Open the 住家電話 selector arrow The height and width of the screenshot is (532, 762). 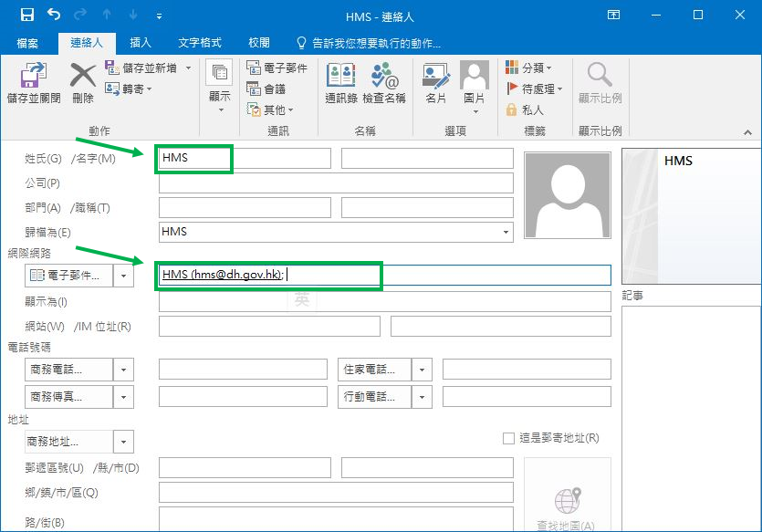click(x=422, y=369)
